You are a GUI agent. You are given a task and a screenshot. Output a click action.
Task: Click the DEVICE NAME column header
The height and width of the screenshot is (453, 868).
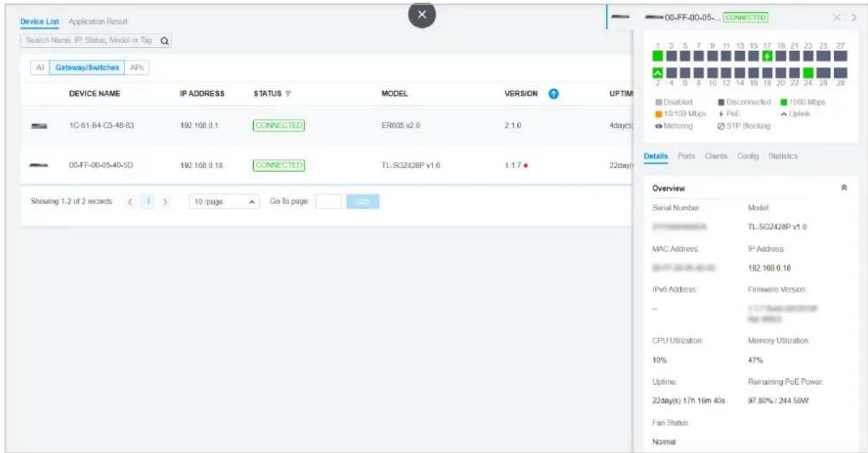[x=95, y=94]
